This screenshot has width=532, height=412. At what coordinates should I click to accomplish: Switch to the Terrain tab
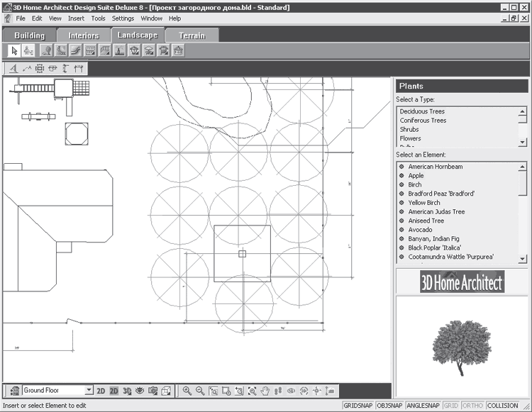pyautogui.click(x=192, y=35)
